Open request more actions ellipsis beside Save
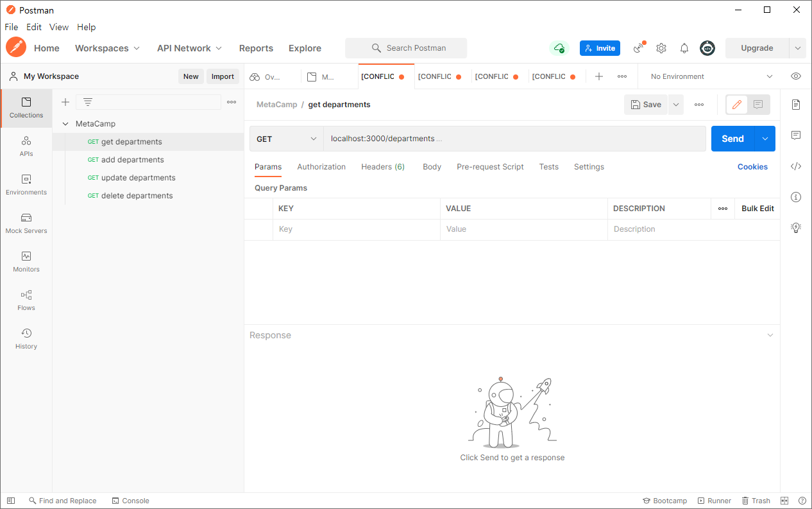This screenshot has width=812, height=509. point(699,105)
